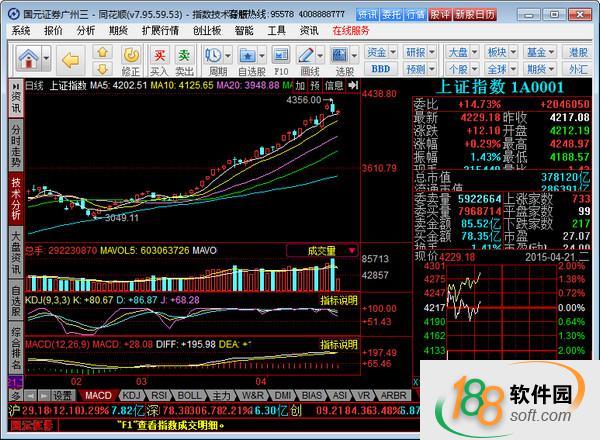This screenshot has width=600, height=440.
Task: Click the up arrow toolbar icon
Action: (x=102, y=52)
